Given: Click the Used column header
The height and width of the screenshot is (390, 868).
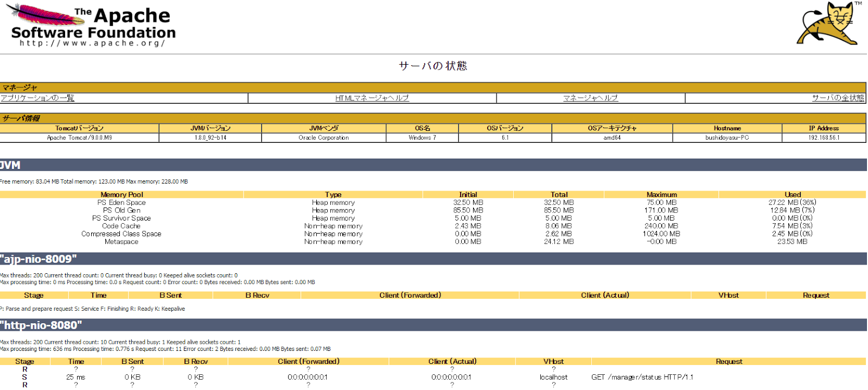Looking at the screenshot, I should [x=793, y=194].
